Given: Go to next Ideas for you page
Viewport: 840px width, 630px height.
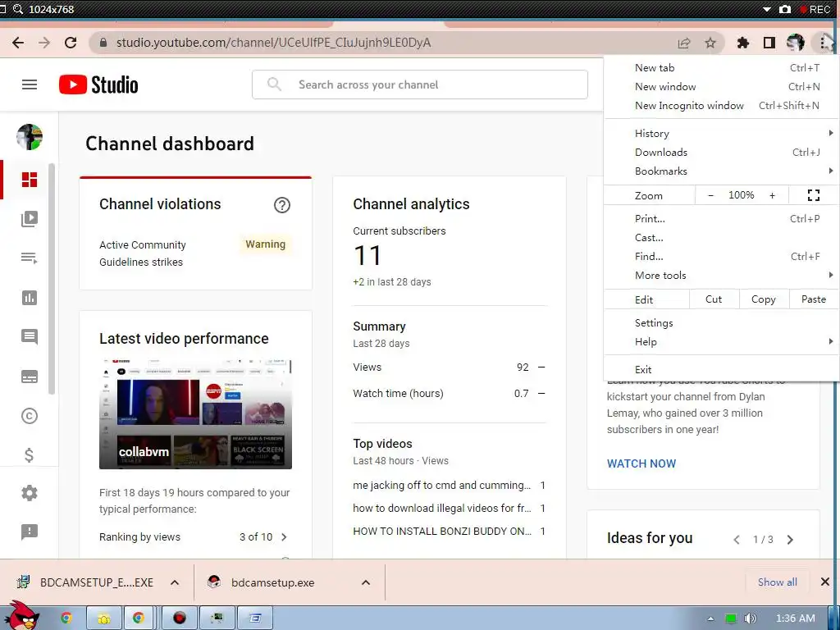Looking at the screenshot, I should pyautogui.click(x=790, y=540).
